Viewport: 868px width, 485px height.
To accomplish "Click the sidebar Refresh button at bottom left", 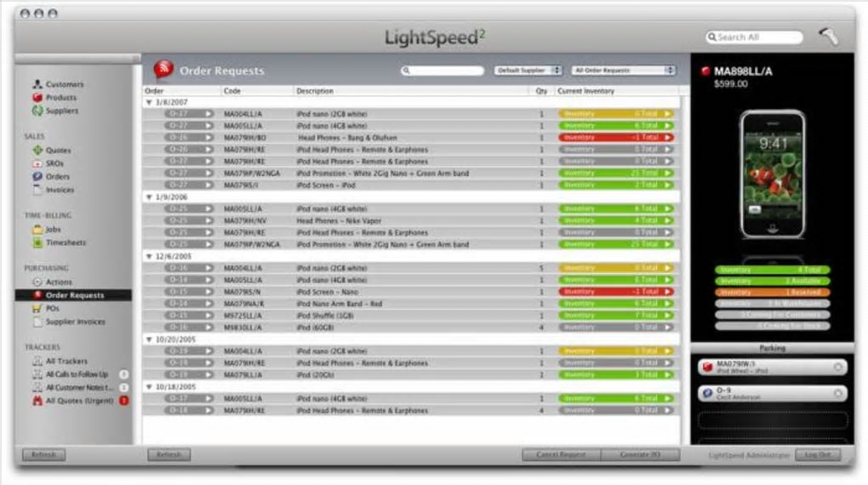I will 43,454.
